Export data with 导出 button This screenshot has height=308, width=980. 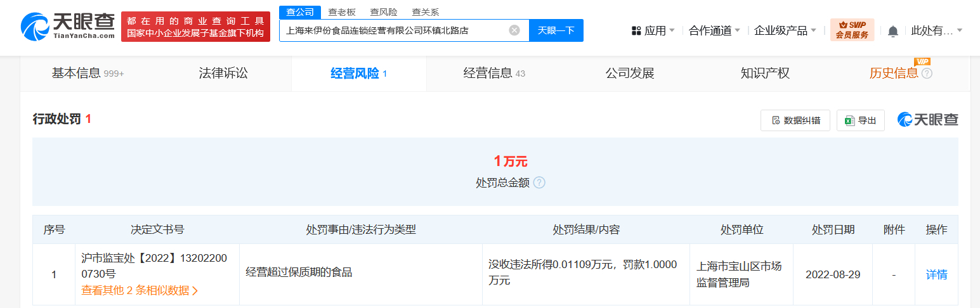click(x=861, y=120)
